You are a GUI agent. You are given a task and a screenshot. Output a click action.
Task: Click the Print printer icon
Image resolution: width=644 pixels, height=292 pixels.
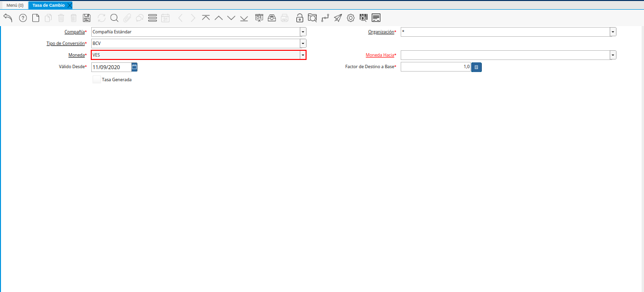[285, 18]
